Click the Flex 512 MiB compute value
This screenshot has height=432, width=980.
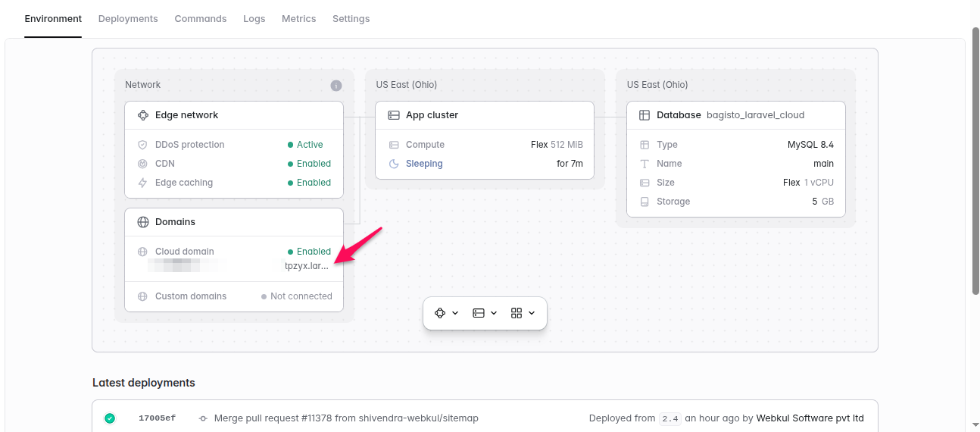557,145
